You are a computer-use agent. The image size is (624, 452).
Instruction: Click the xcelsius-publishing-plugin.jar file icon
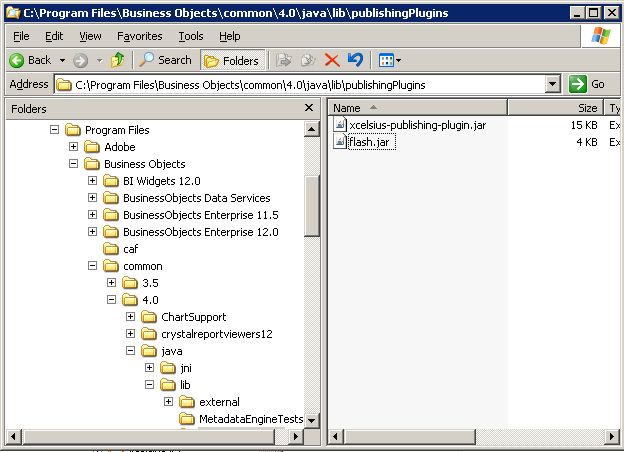pos(340,125)
